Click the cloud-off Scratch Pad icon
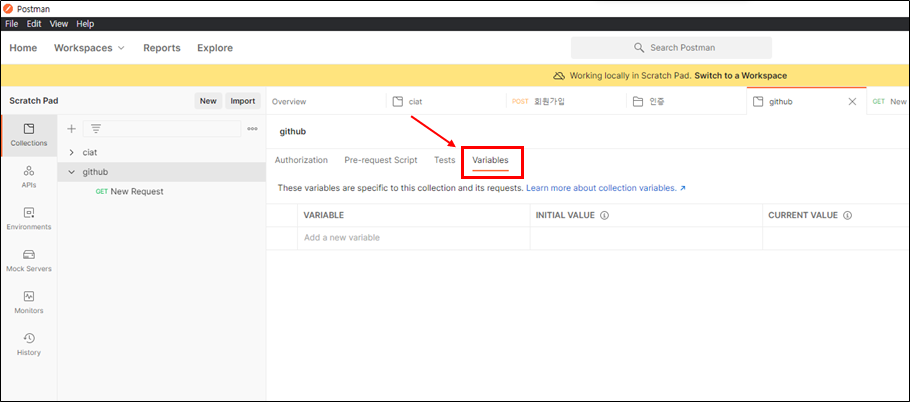Viewport: 910px width, 402px height. tap(558, 75)
